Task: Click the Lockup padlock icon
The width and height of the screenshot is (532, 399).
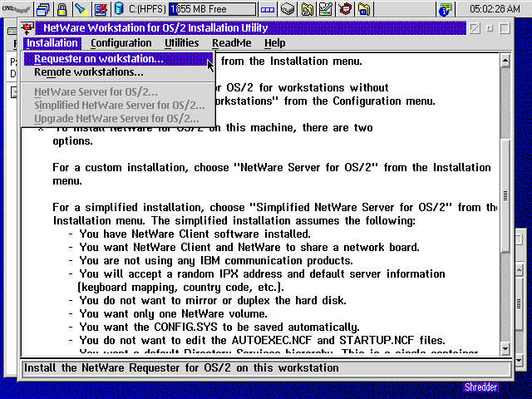Action: tap(62, 9)
